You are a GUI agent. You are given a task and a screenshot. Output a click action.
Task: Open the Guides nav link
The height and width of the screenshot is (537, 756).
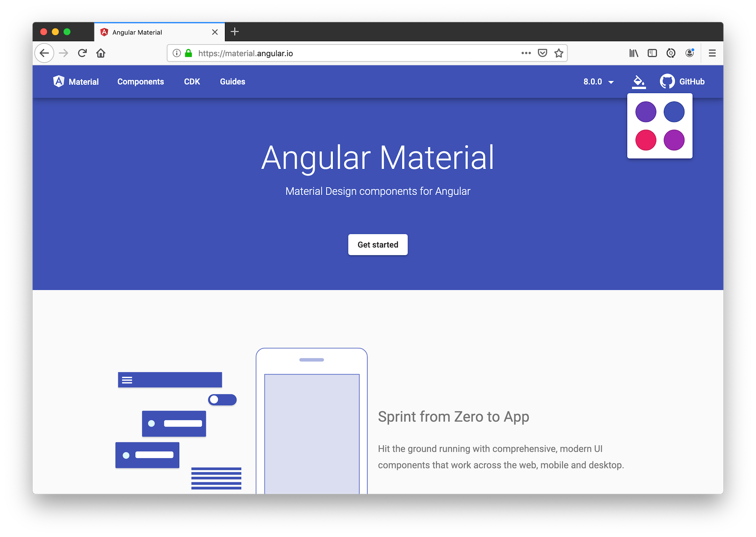click(x=232, y=82)
